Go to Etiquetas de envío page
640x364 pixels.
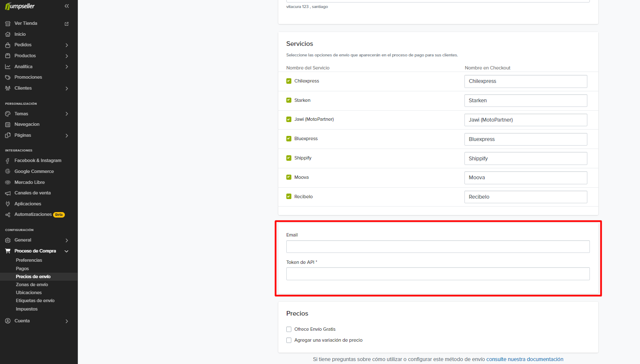pyautogui.click(x=35, y=301)
